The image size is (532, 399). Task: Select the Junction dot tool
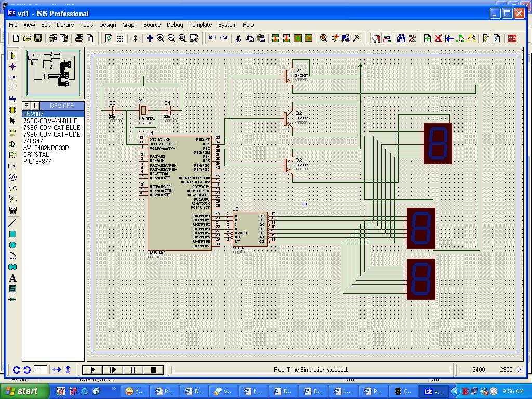(x=13, y=66)
